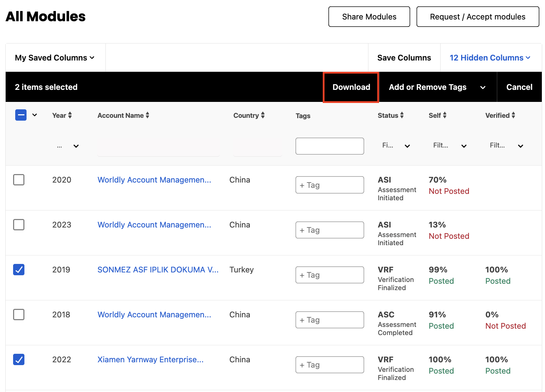Cancel the current selection
545x392 pixels.
point(519,87)
